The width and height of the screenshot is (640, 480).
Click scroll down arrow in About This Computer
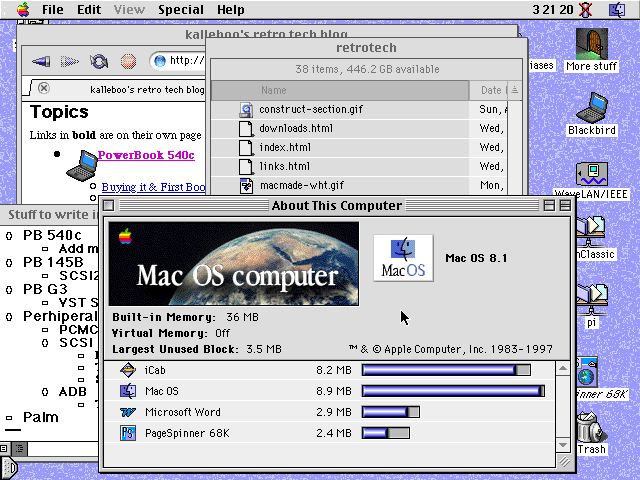coord(563,445)
